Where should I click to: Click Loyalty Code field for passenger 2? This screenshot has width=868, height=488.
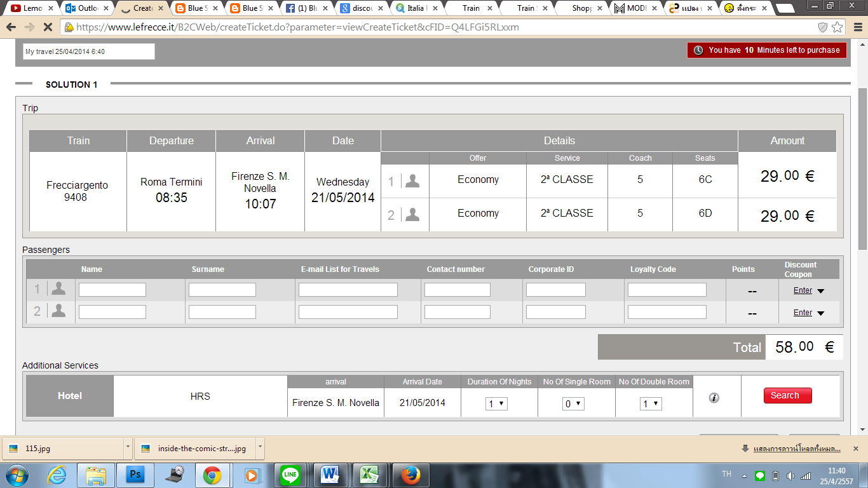(667, 312)
